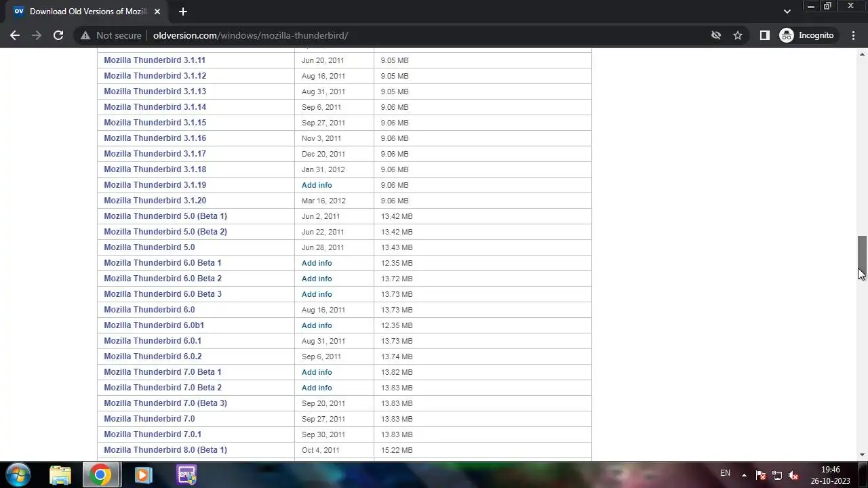Screen dimensions: 868x488
Task: Open Mozilla Thunderbird 6.0.2 link
Action: tap(153, 357)
